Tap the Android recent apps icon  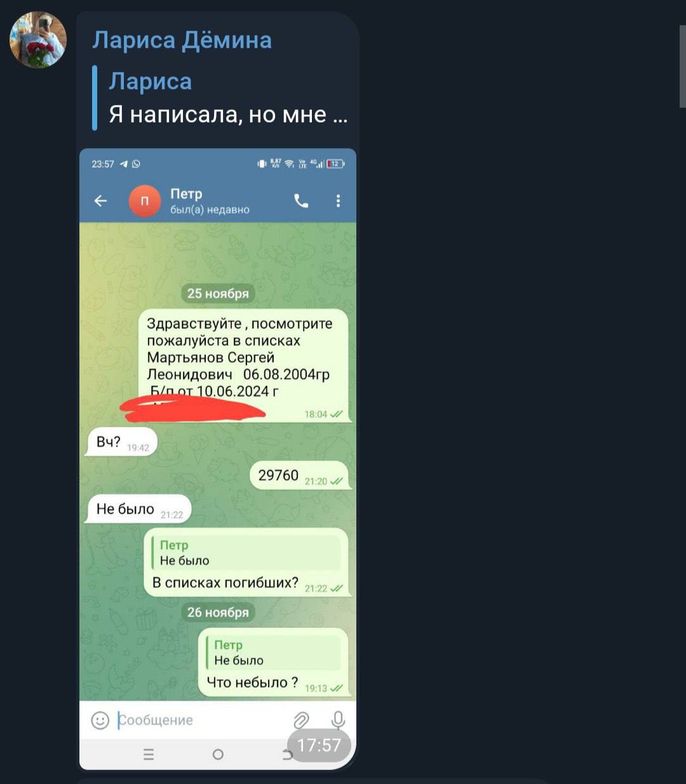(149, 754)
